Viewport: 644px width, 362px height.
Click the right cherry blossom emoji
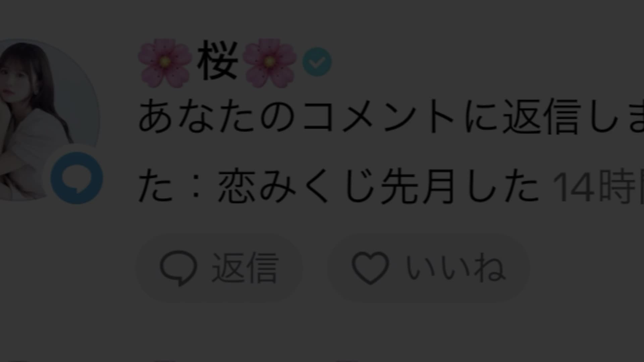pyautogui.click(x=269, y=63)
